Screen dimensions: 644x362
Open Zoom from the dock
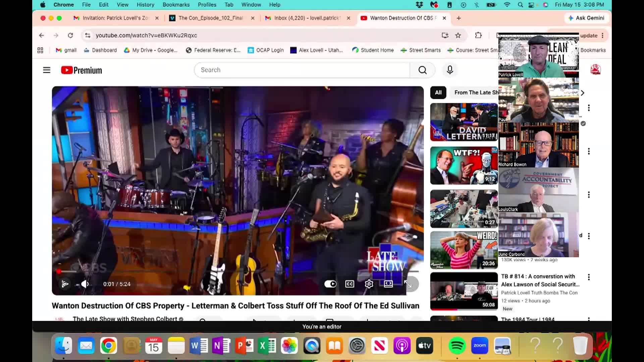point(480,346)
